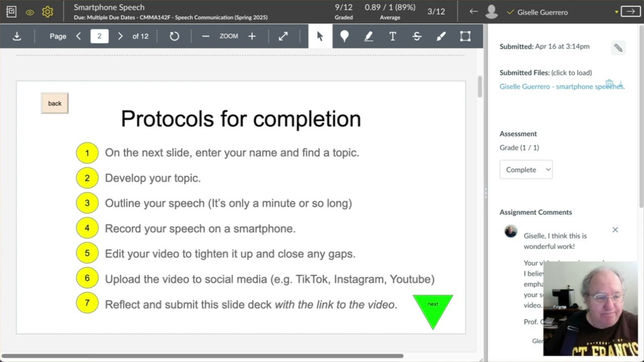This screenshot has height=362, width=644.
Task: Go to previous student arrow
Action: tap(473, 12)
